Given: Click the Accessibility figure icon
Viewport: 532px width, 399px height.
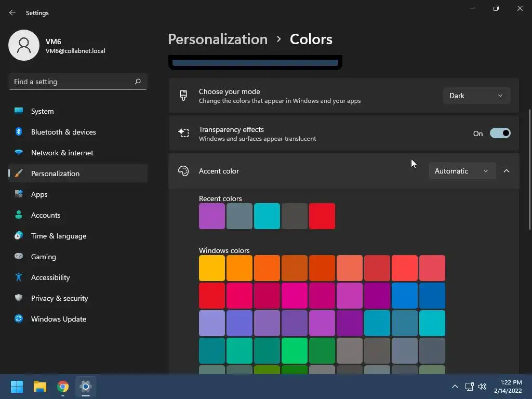Looking at the screenshot, I should (x=19, y=277).
